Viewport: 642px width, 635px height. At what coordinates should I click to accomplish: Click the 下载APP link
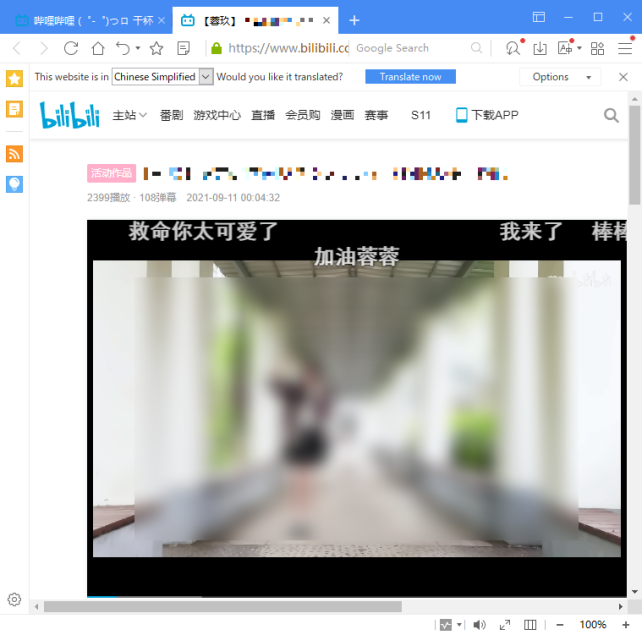click(487, 115)
